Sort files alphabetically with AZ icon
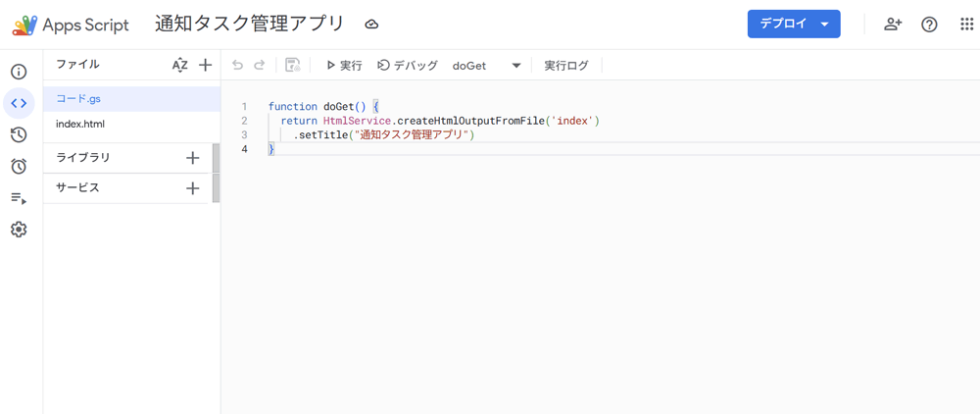The width and height of the screenshot is (980, 414). coord(179,65)
